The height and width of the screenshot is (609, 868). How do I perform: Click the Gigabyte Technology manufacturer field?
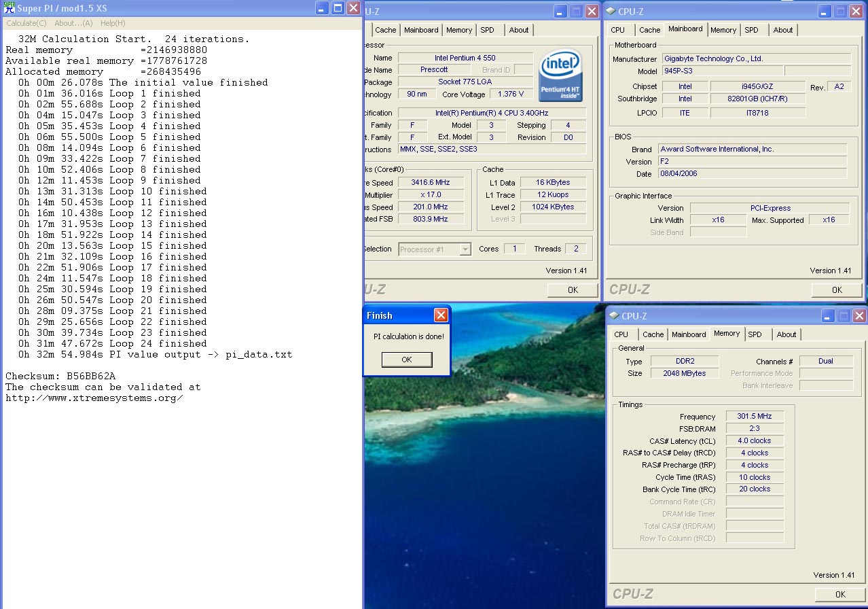pyautogui.click(x=755, y=59)
